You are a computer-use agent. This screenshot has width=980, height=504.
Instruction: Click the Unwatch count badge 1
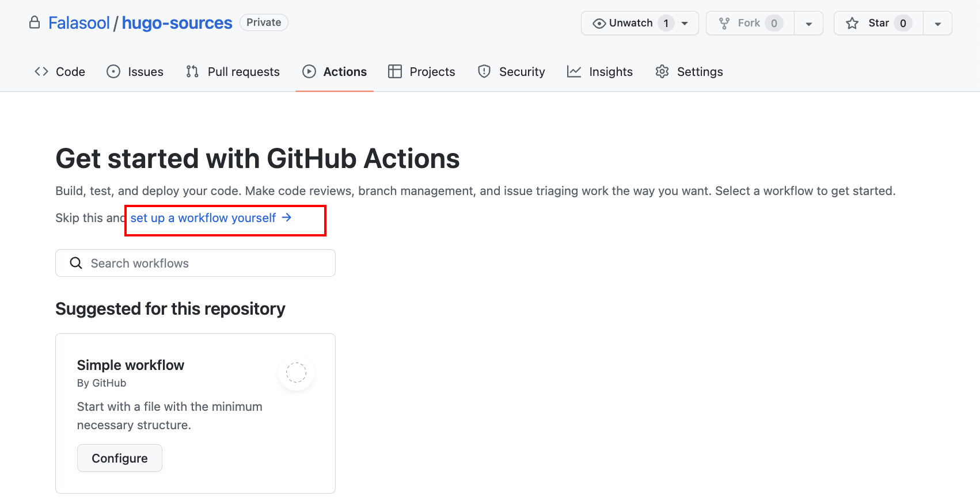point(666,23)
